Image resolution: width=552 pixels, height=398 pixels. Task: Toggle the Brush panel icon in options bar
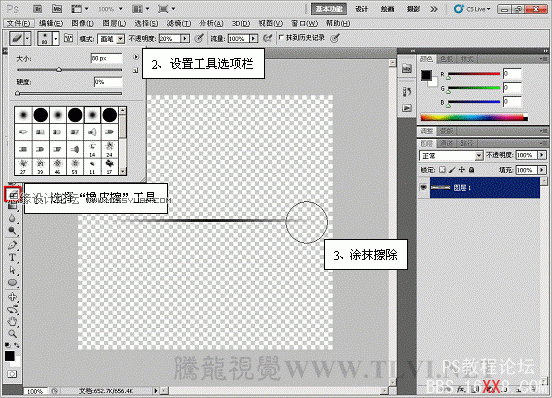68,38
